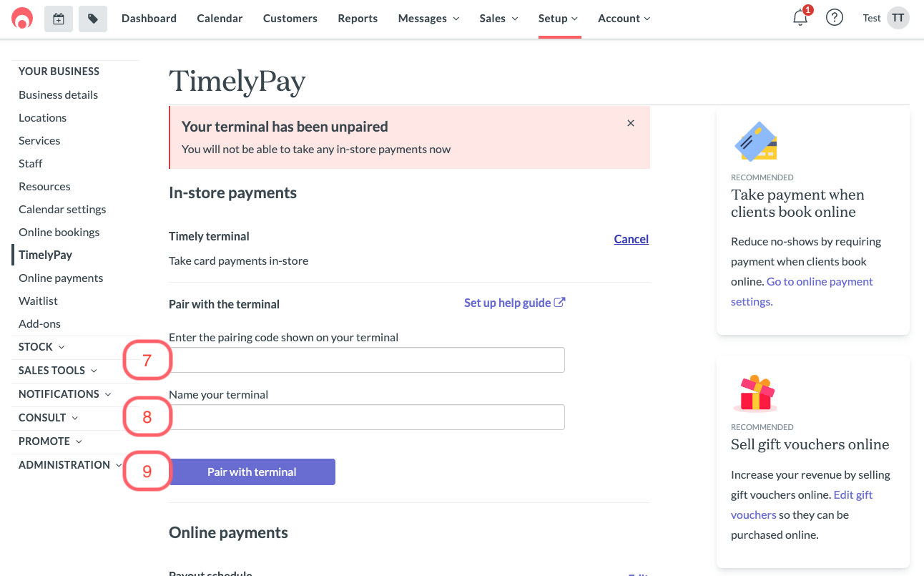The image size is (924, 576).
Task: Click the gift voucher illustration
Action: tap(755, 393)
